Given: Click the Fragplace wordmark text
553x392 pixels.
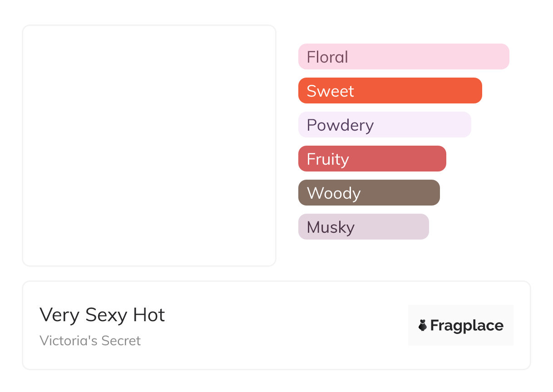Looking at the screenshot, I should coord(467,325).
